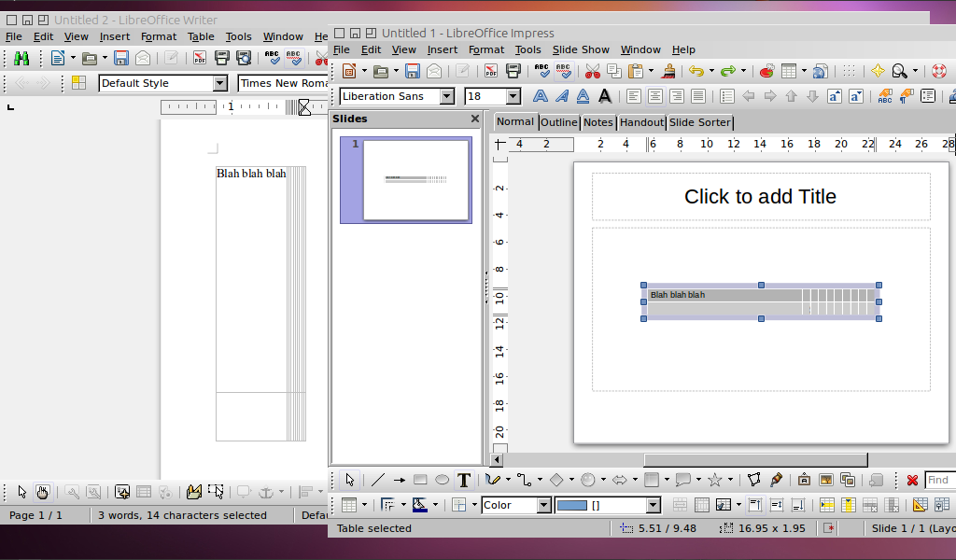The height and width of the screenshot is (560, 956).
Task: Switch to the Outline tab
Action: 558,121
